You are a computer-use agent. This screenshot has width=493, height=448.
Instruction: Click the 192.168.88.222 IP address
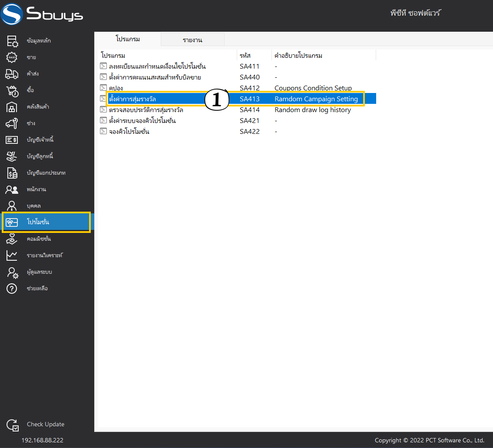43,440
